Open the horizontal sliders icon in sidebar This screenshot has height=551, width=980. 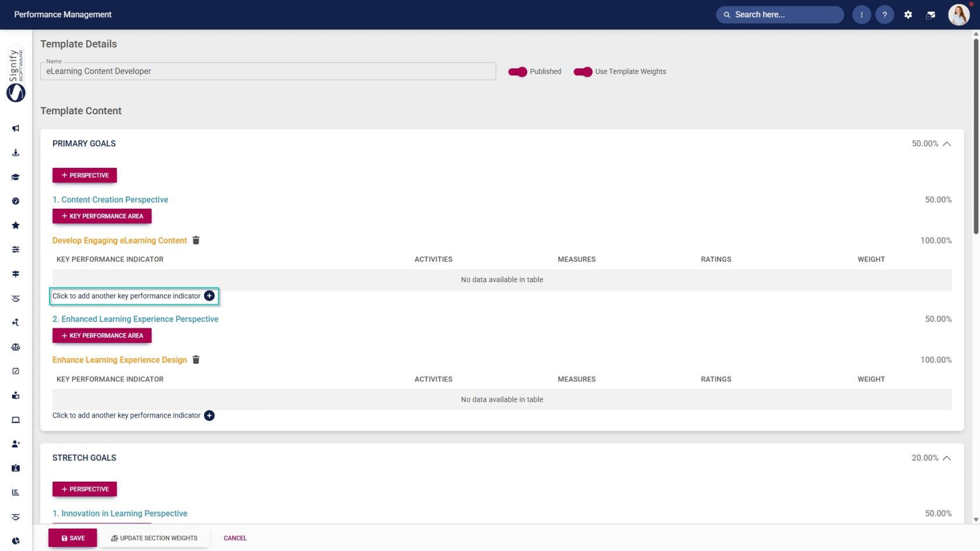click(x=16, y=250)
